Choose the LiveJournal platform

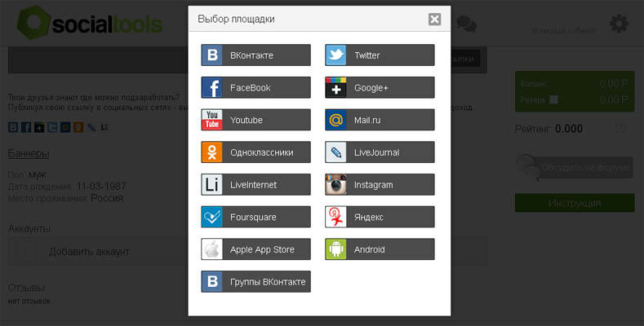380,152
